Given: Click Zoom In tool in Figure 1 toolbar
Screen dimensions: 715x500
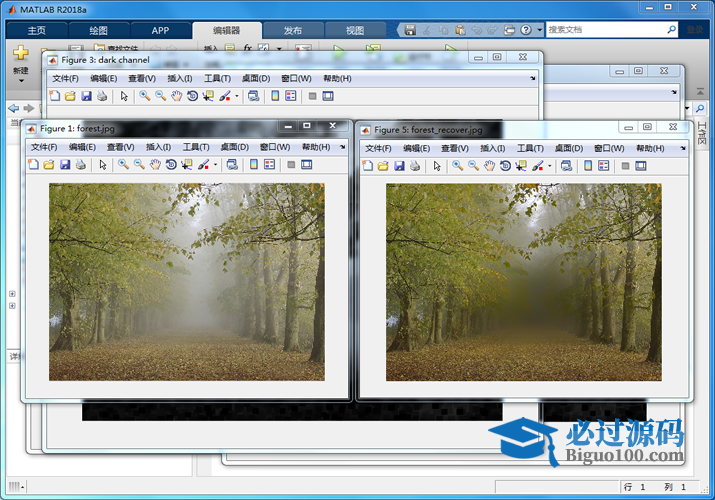Looking at the screenshot, I should click(123, 165).
